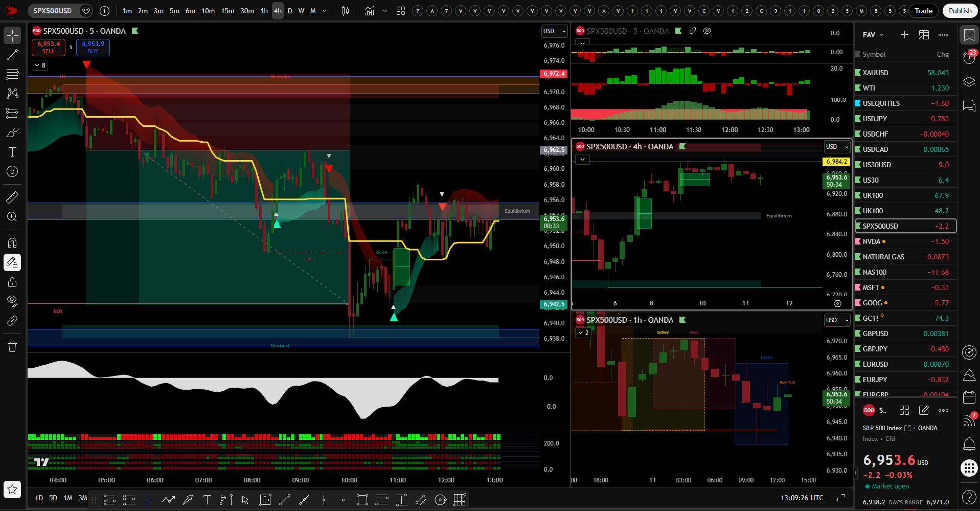Open the watchlist panel icon
The image size is (980, 511).
969,35
